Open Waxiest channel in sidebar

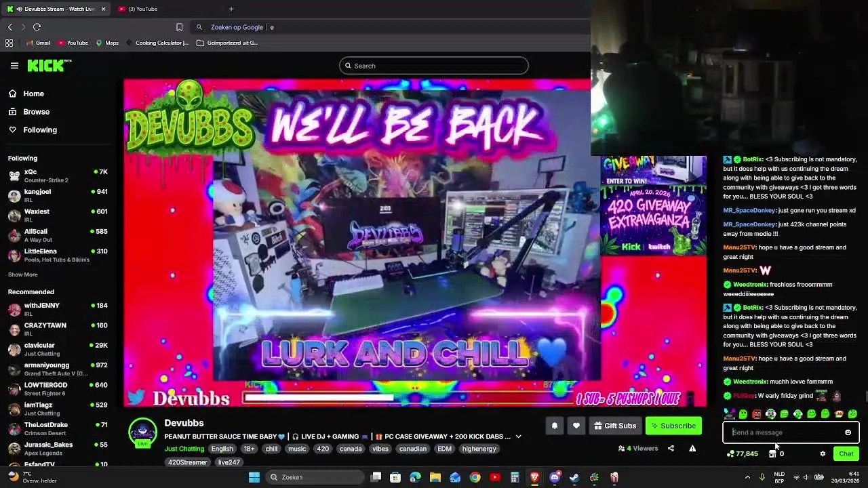click(58, 215)
